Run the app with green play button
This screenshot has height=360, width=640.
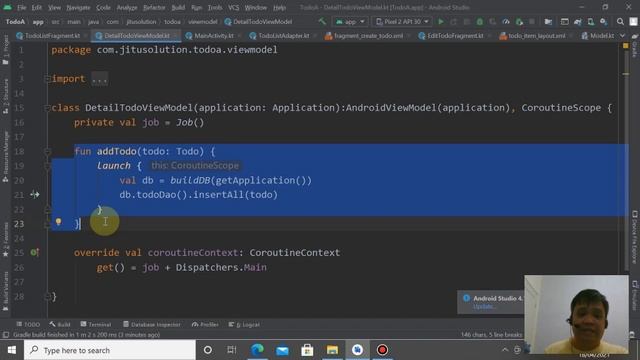click(x=441, y=21)
